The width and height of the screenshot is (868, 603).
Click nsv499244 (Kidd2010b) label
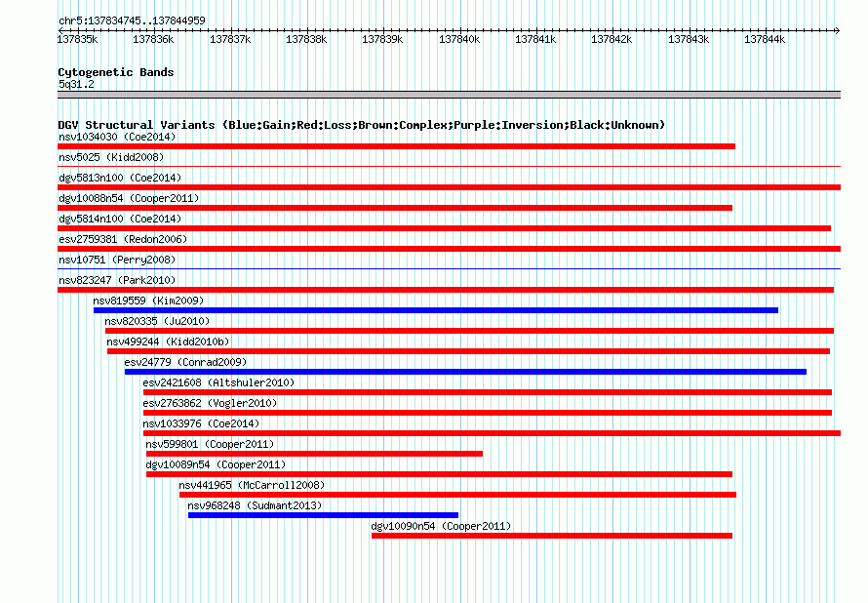[168, 342]
